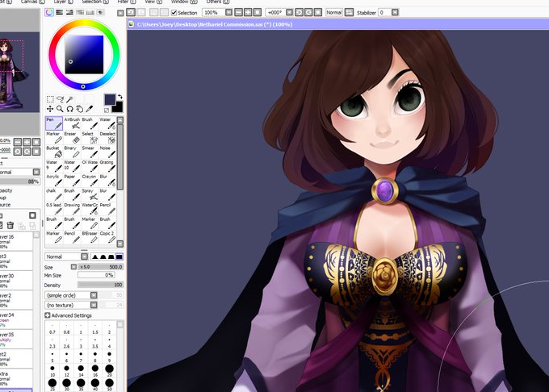The height and width of the screenshot is (392, 549).
Task: Open the layer blending mode dropdown
Action: pyautogui.click(x=36, y=172)
